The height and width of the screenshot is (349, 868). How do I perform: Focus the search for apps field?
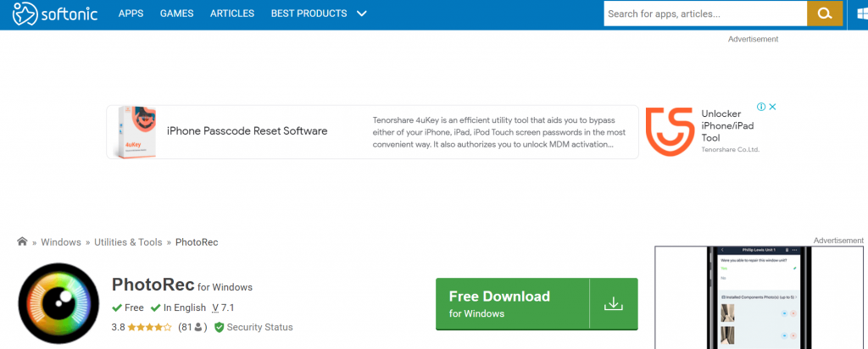point(705,14)
